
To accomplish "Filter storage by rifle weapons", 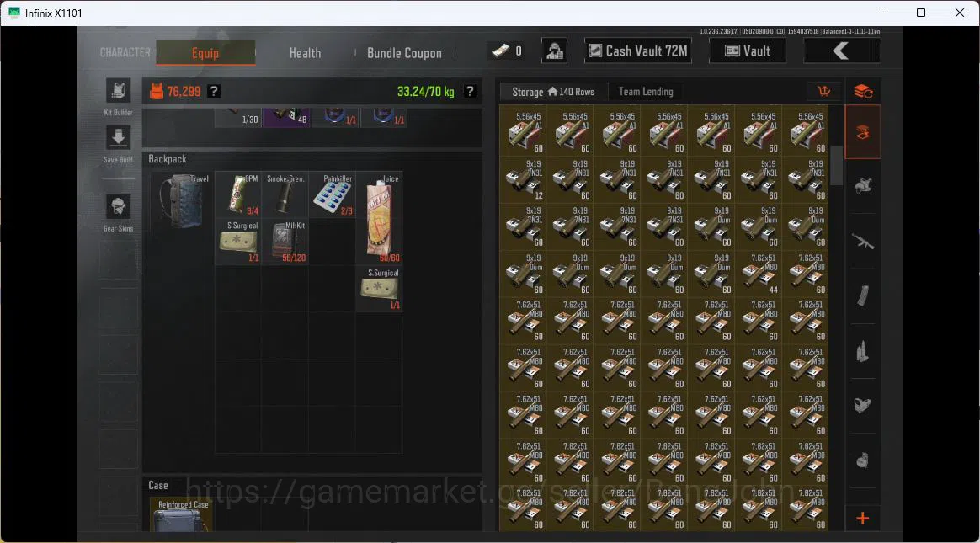I will pyautogui.click(x=863, y=241).
